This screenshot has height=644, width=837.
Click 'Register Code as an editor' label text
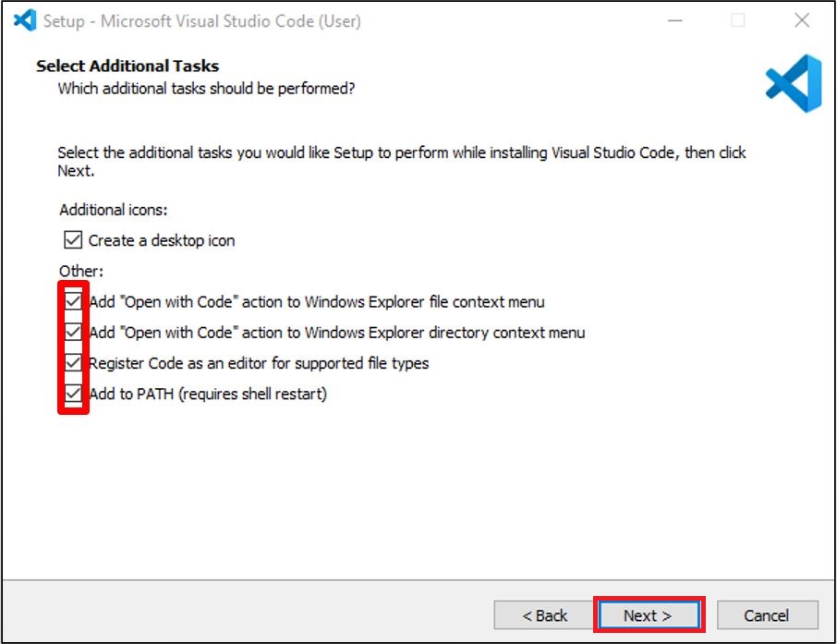point(259,364)
